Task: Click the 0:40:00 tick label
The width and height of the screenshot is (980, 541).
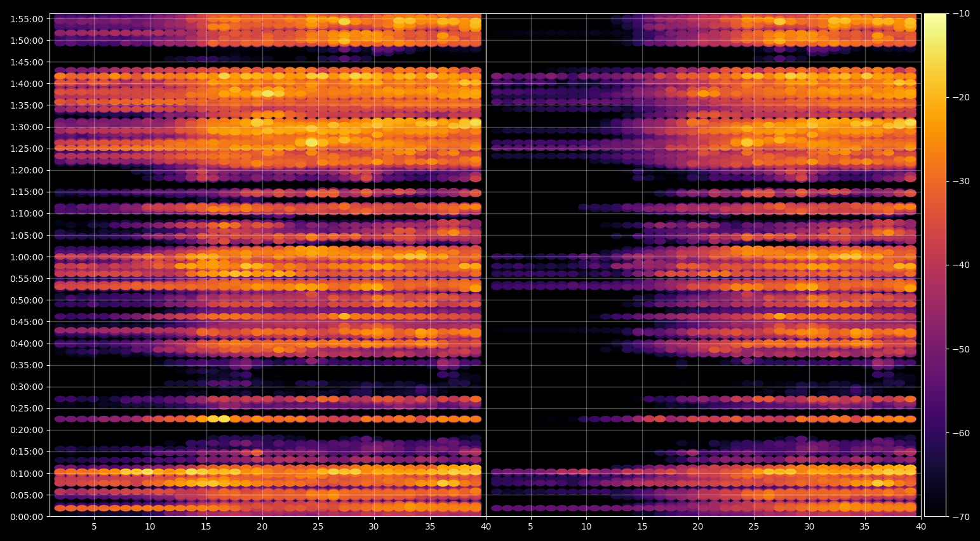Action: pyautogui.click(x=27, y=344)
